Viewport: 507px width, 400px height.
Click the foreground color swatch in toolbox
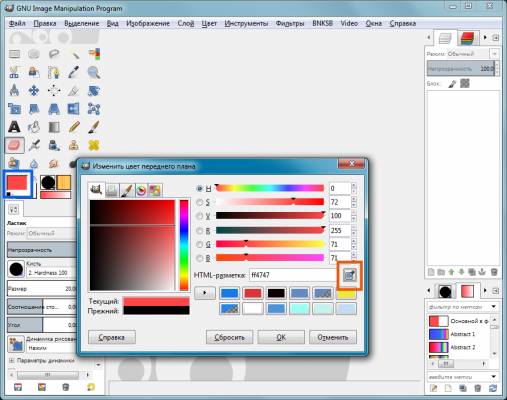pos(17,183)
